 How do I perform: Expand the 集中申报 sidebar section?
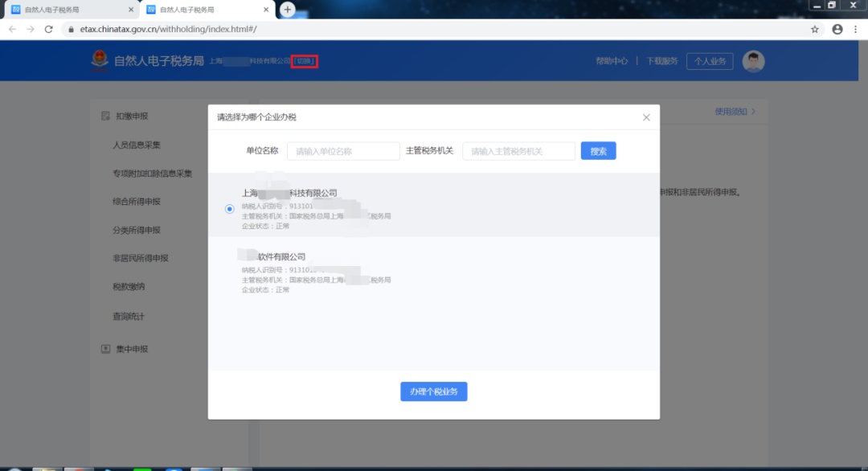131,349
